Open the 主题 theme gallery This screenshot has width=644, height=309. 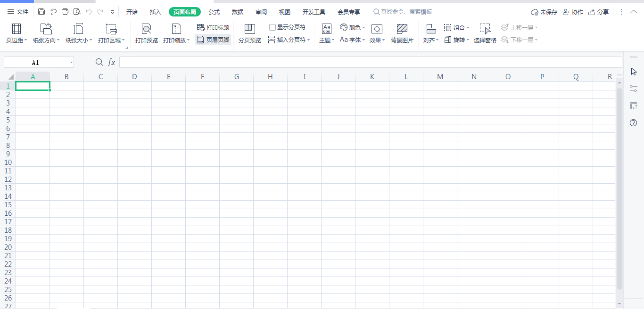point(327,33)
